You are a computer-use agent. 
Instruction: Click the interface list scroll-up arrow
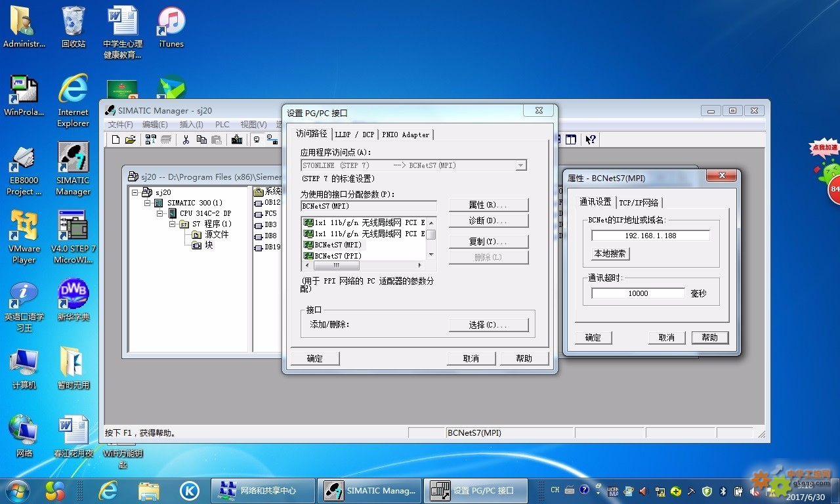coord(431,222)
